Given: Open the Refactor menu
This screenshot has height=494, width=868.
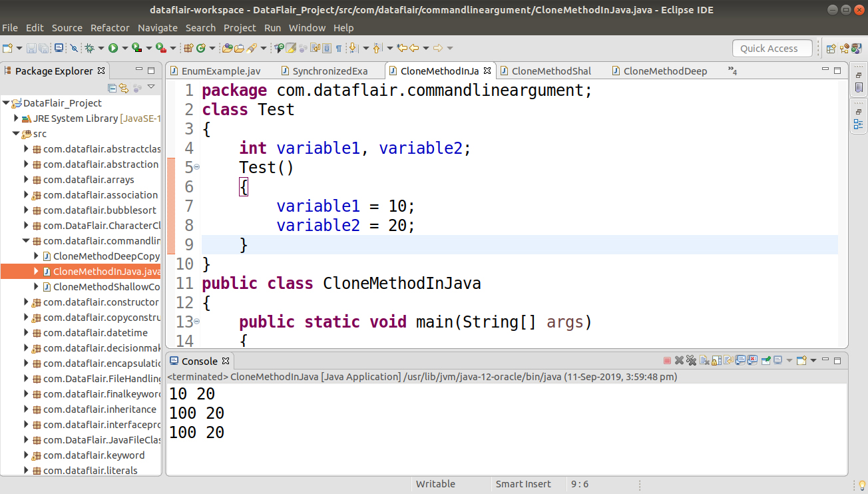Looking at the screenshot, I should point(110,28).
